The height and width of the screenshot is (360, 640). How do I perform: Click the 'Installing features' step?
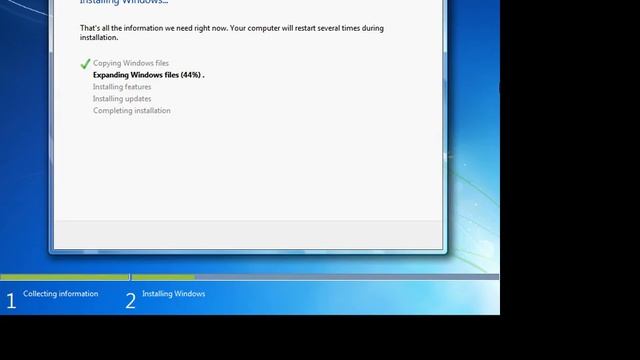[122, 87]
